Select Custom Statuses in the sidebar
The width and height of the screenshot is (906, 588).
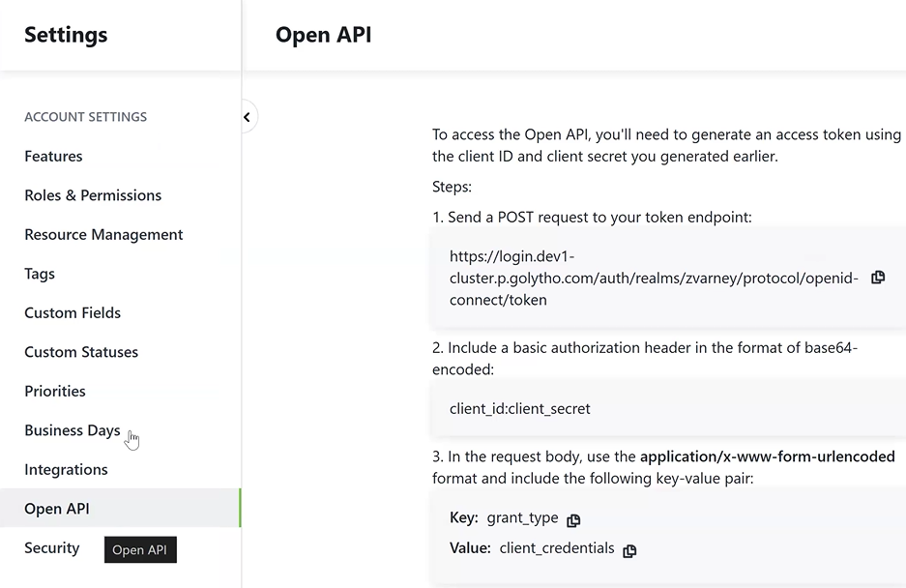tap(81, 352)
